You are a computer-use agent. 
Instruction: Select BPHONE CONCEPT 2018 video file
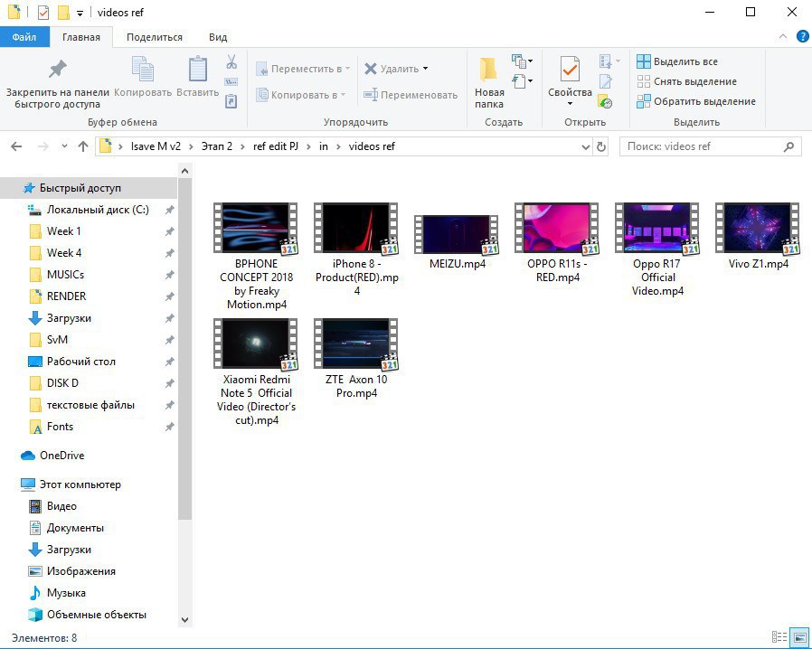click(x=256, y=257)
